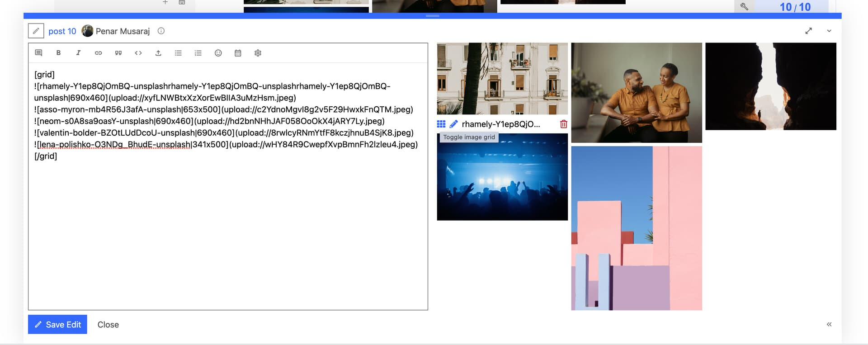The image size is (868, 345).
Task: Expand composer to fullscreen mode
Action: [808, 31]
